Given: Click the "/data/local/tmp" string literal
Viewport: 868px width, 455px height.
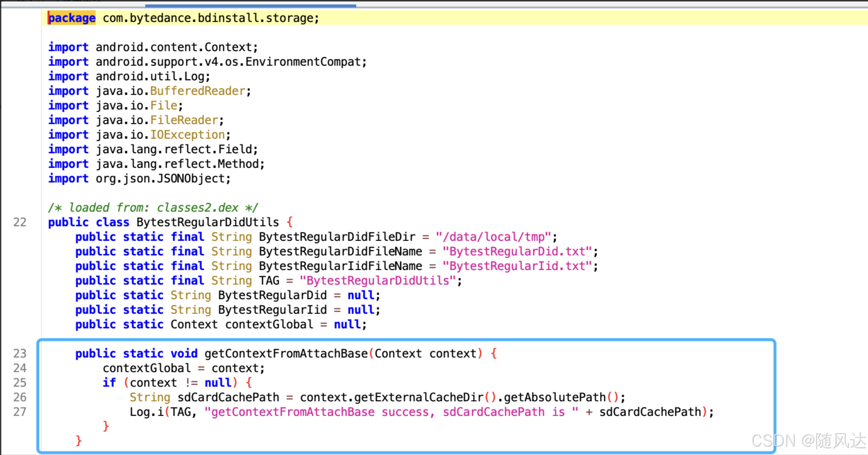Looking at the screenshot, I should tap(493, 237).
